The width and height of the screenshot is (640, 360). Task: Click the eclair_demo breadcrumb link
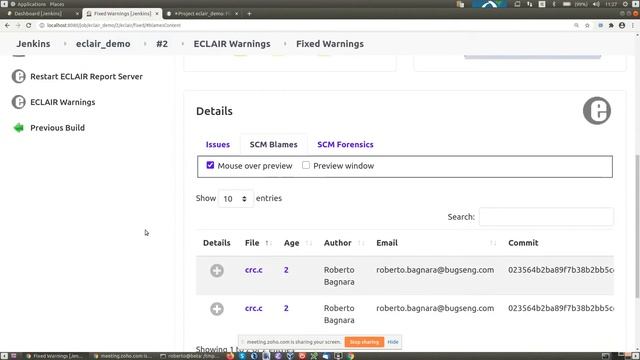point(103,44)
